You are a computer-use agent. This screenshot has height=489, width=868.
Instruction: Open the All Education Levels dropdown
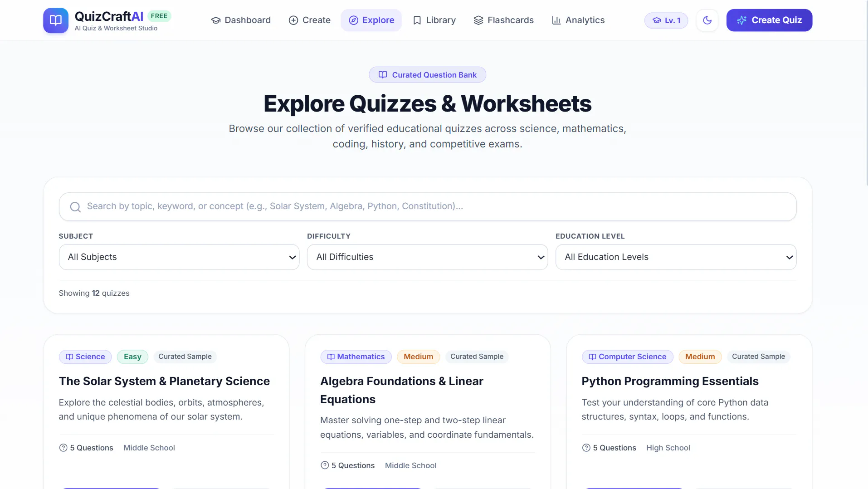pos(676,257)
